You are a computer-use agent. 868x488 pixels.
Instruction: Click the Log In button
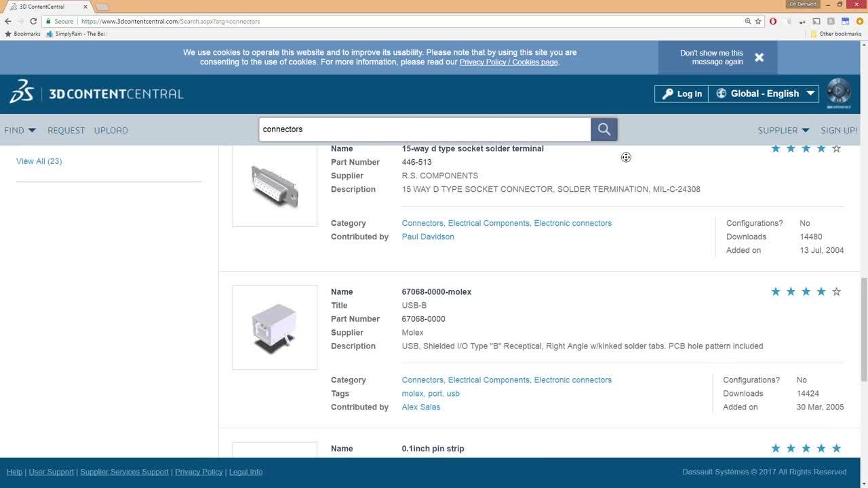(x=682, y=94)
